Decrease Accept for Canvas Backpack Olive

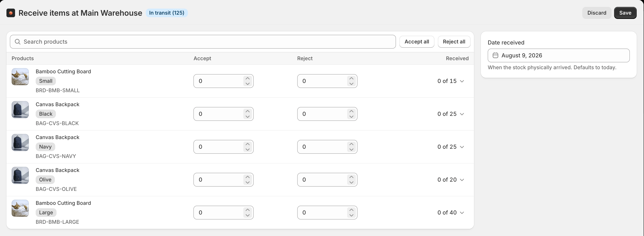(247, 182)
